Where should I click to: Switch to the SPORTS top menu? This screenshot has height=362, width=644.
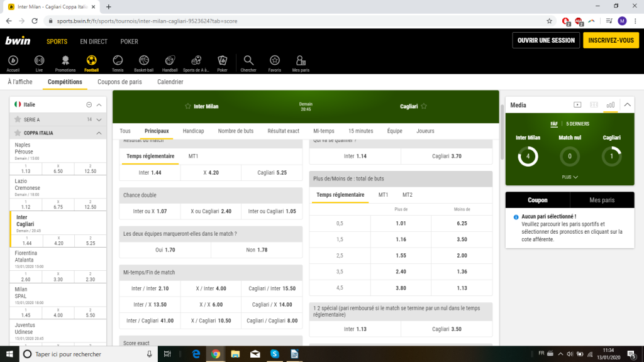[x=57, y=41]
